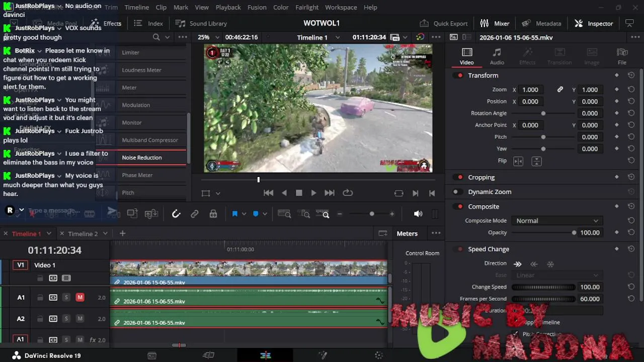Open the Mixer panel

(x=495, y=23)
